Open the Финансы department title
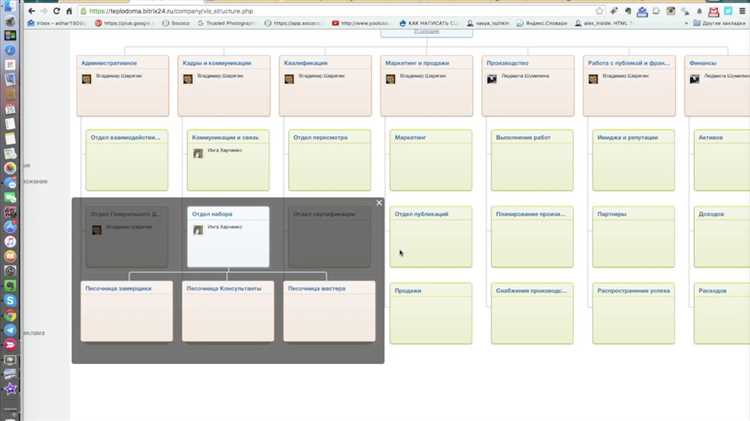This screenshot has width=750, height=421. (703, 63)
